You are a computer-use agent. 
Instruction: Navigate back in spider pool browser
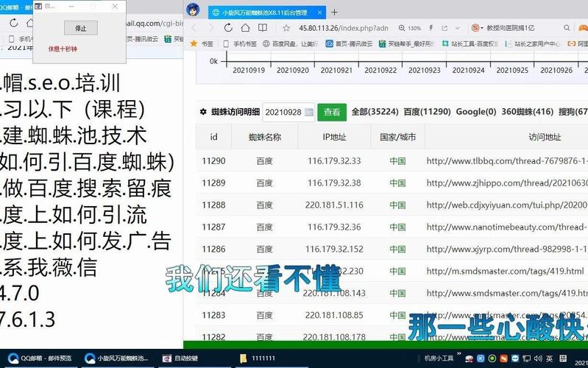tap(194, 28)
